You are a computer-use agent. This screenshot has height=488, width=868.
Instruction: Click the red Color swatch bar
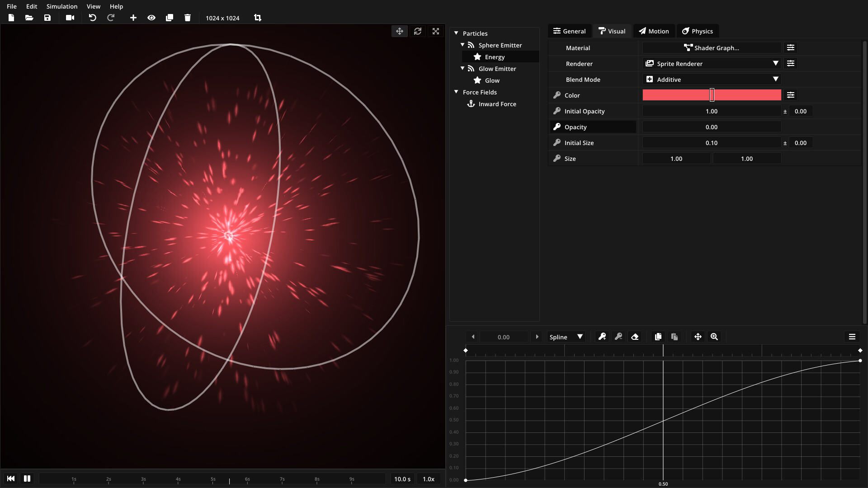[x=678, y=95]
